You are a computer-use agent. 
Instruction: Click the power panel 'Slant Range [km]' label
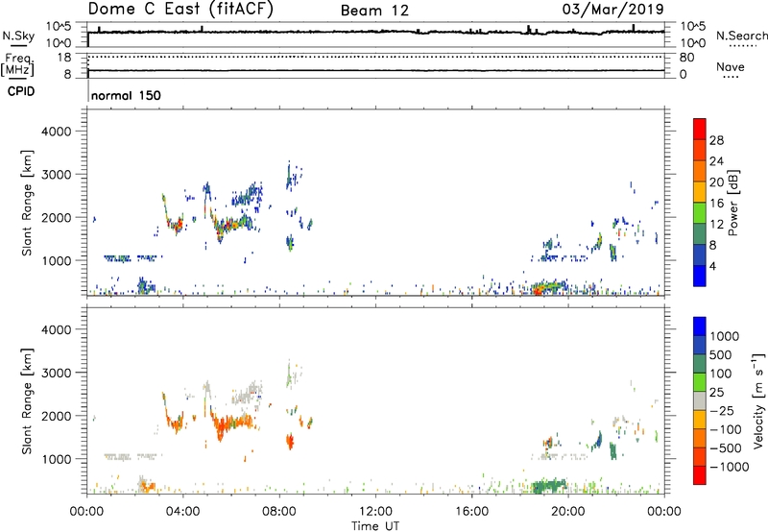pos(27,203)
